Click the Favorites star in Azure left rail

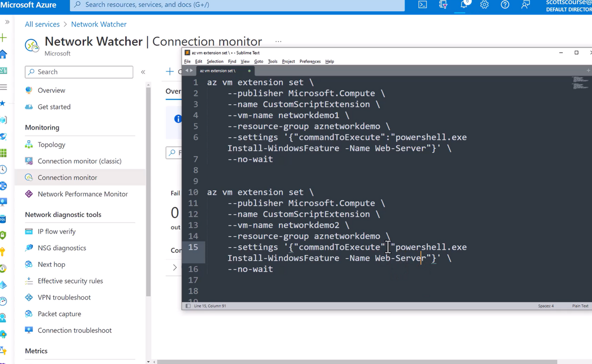[3, 103]
